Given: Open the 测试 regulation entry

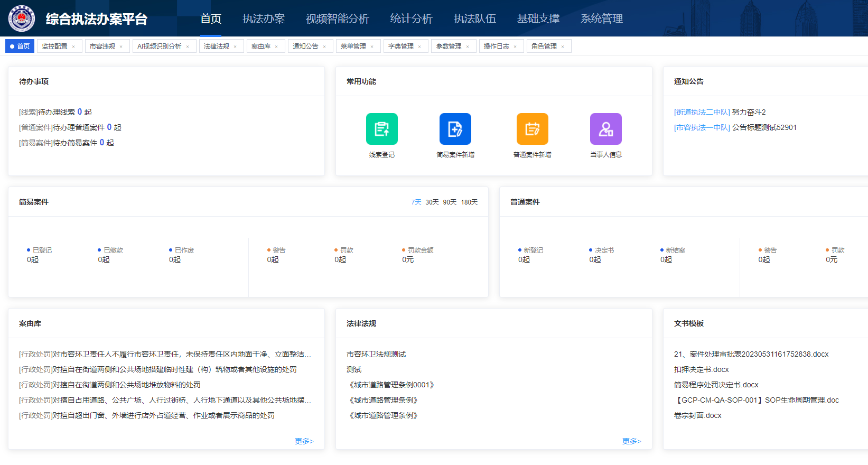Looking at the screenshot, I should [x=354, y=369].
